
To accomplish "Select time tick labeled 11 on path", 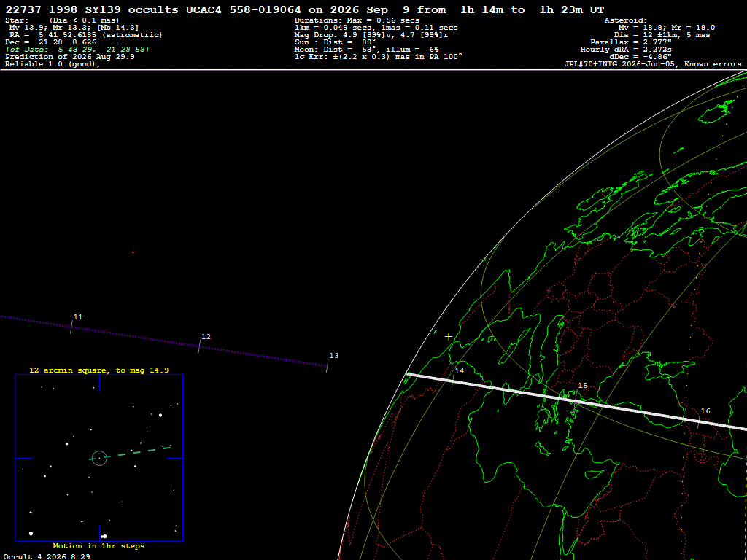I will [x=71, y=327].
